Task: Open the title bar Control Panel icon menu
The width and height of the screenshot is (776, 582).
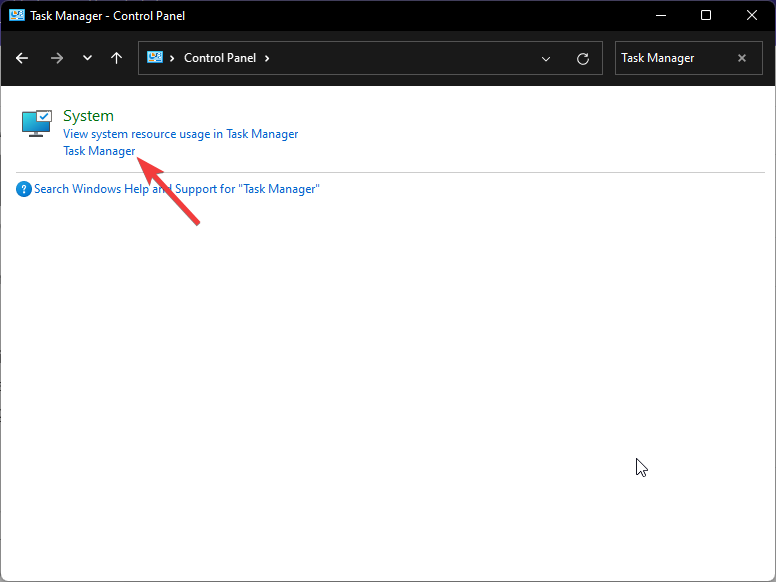Action: [x=16, y=16]
